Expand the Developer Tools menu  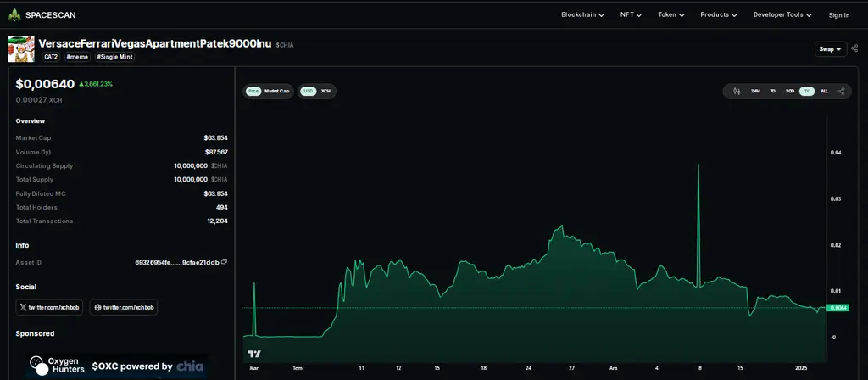[x=782, y=15]
